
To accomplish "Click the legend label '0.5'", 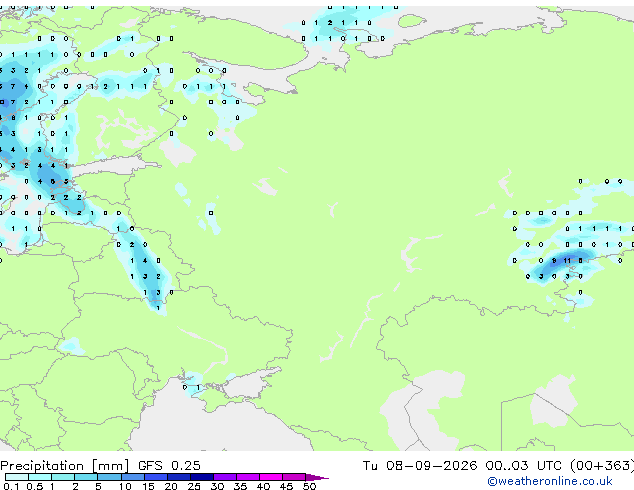I will [34, 486].
